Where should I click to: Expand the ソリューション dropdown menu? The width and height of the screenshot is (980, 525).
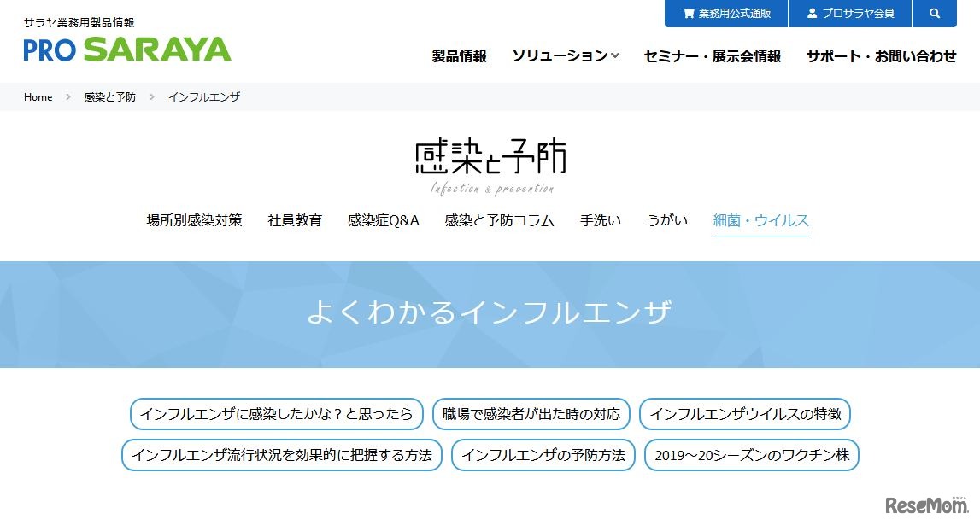click(x=566, y=55)
